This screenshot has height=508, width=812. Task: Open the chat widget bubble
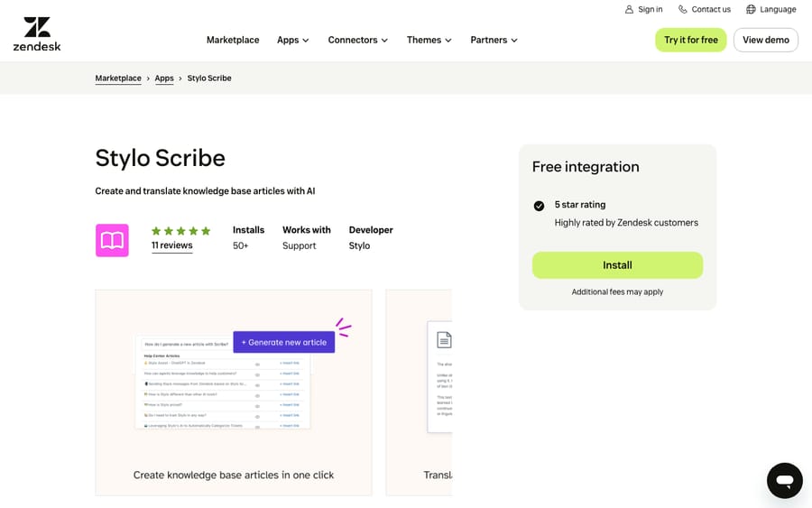point(785,481)
